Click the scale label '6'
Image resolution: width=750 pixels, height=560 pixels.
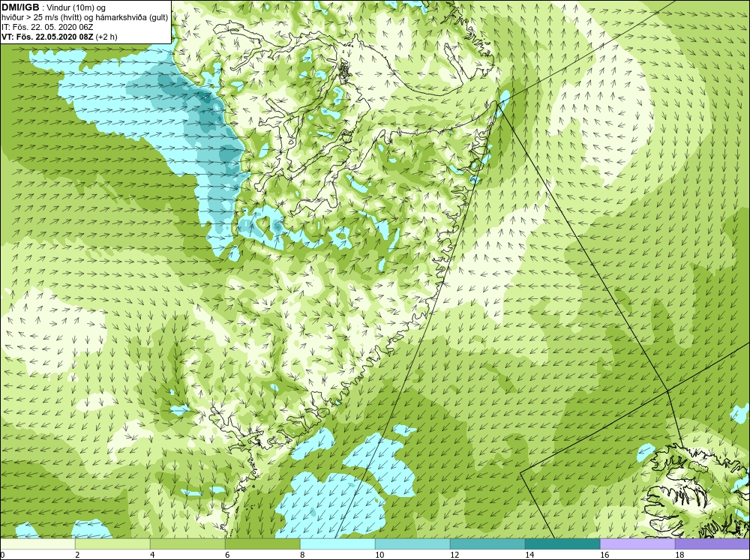coord(227,555)
